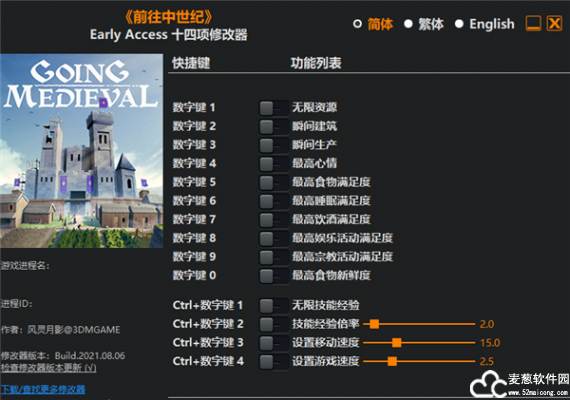Click the 设置游戏速度 slider handle
The height and width of the screenshot is (400, 570).
[x=392, y=361]
